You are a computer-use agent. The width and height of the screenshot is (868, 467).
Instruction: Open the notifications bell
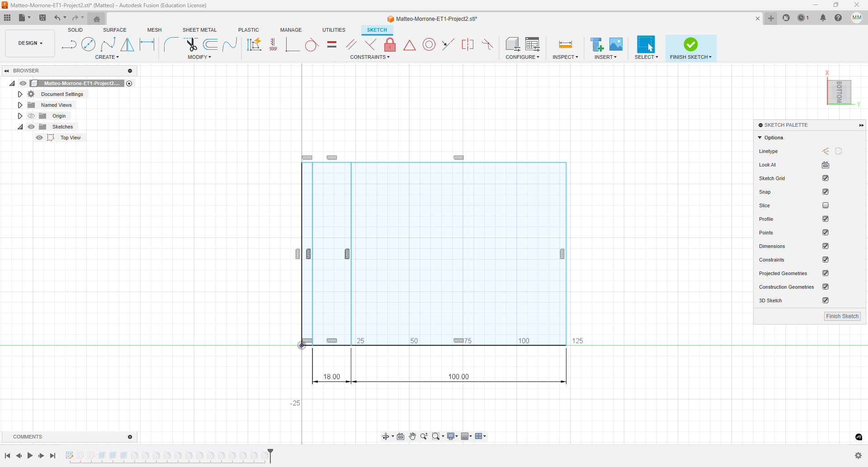(823, 18)
